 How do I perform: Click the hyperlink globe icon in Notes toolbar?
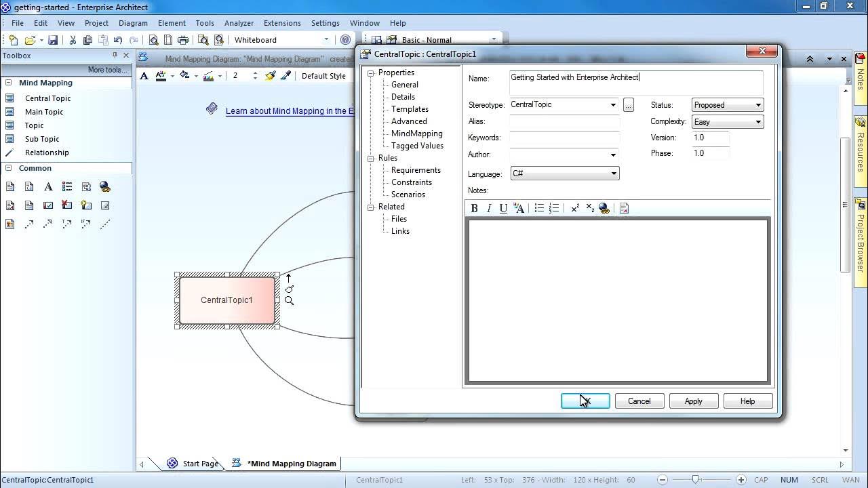pyautogui.click(x=604, y=208)
